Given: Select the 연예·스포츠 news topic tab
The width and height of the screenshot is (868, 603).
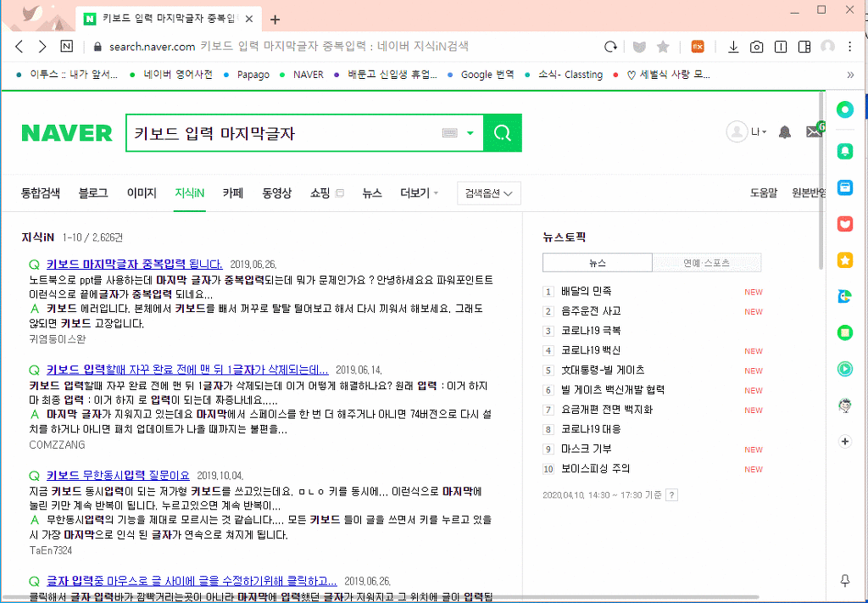Looking at the screenshot, I should point(706,263).
